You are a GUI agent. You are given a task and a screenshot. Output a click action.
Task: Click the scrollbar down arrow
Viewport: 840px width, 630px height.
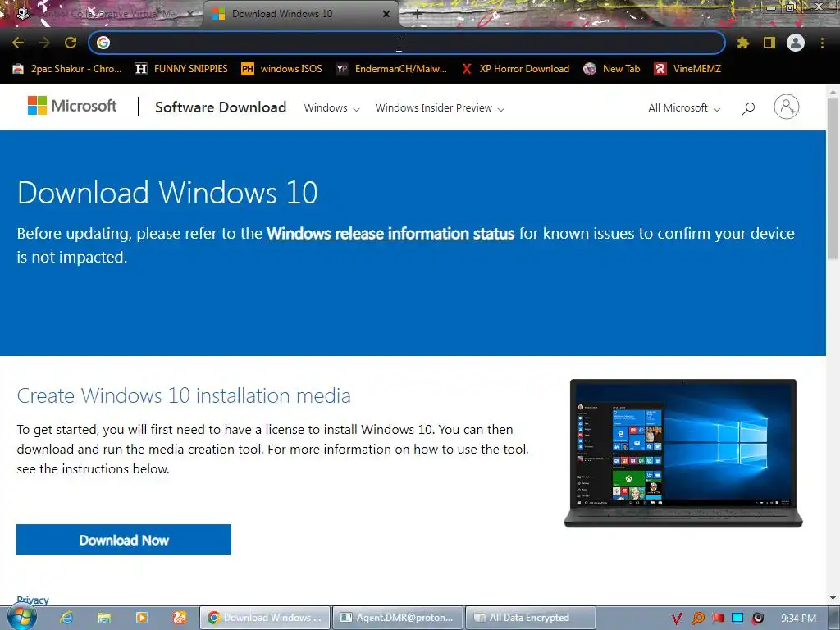833,598
